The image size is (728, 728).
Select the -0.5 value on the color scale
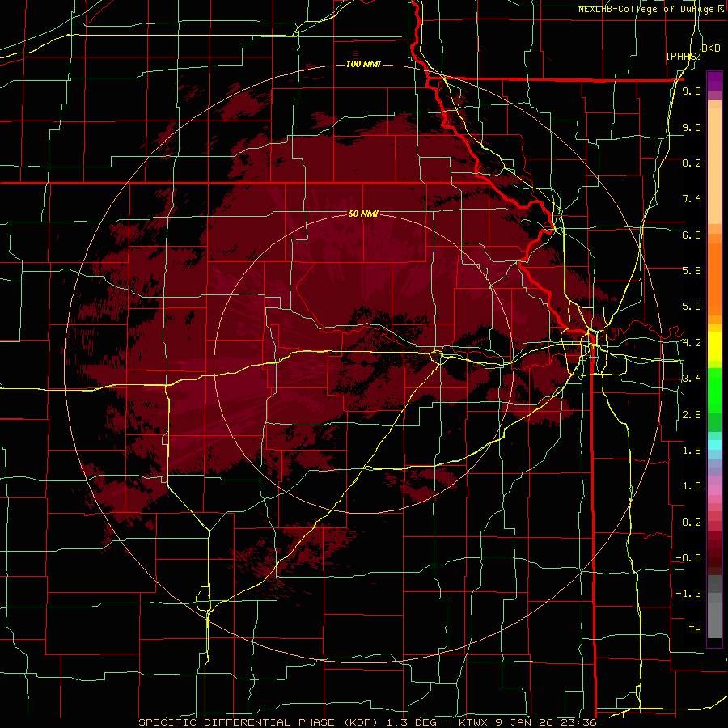coord(688,558)
